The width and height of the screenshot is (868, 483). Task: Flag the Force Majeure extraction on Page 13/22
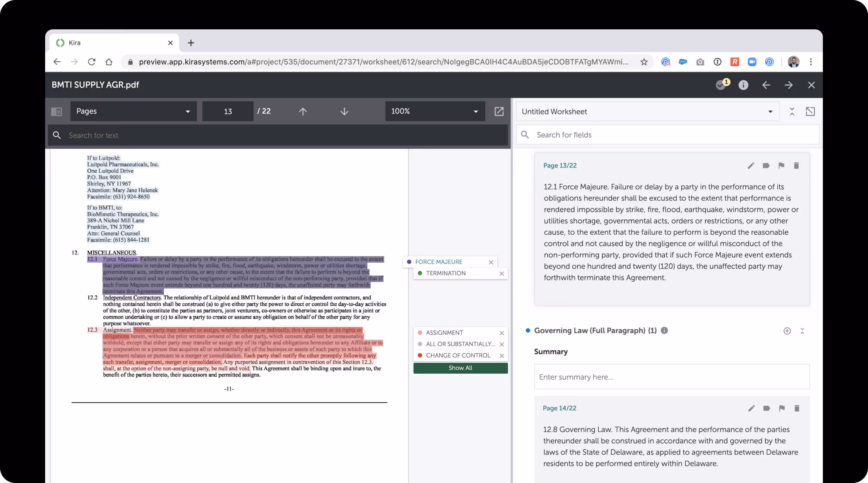tap(781, 166)
